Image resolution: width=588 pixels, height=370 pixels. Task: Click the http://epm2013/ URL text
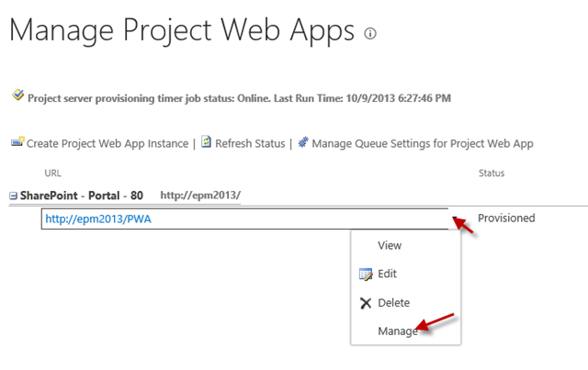(200, 196)
